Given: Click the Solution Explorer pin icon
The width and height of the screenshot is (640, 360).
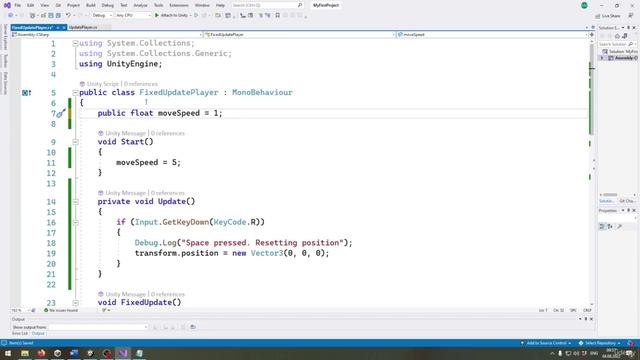Looking at the screenshot, I should (629, 27).
